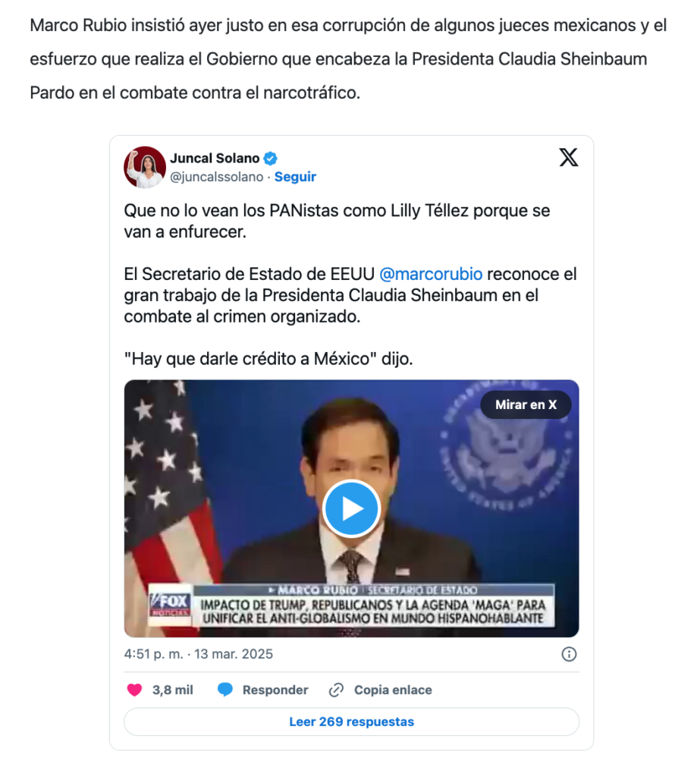Play the embedded Marco Rubio video
This screenshot has height=777, width=700.
pos(351,508)
